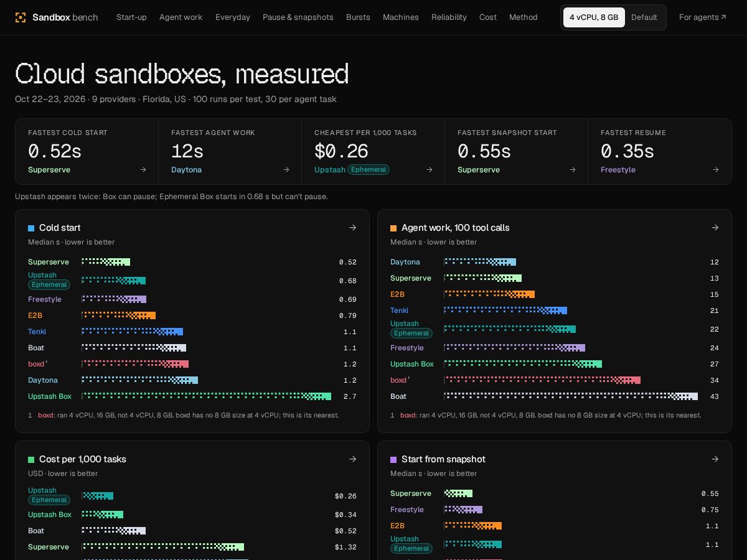Click E2B label in Agent work chart
747x560 pixels.
point(397,294)
